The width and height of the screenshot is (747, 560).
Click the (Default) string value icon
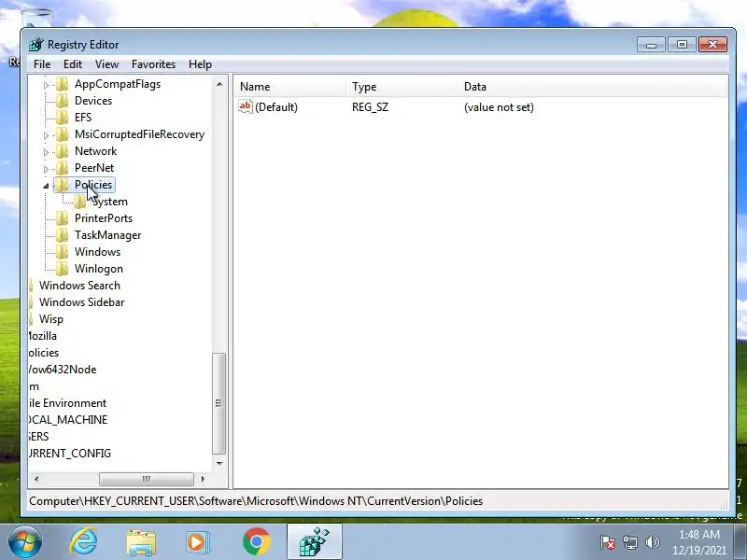coord(246,106)
